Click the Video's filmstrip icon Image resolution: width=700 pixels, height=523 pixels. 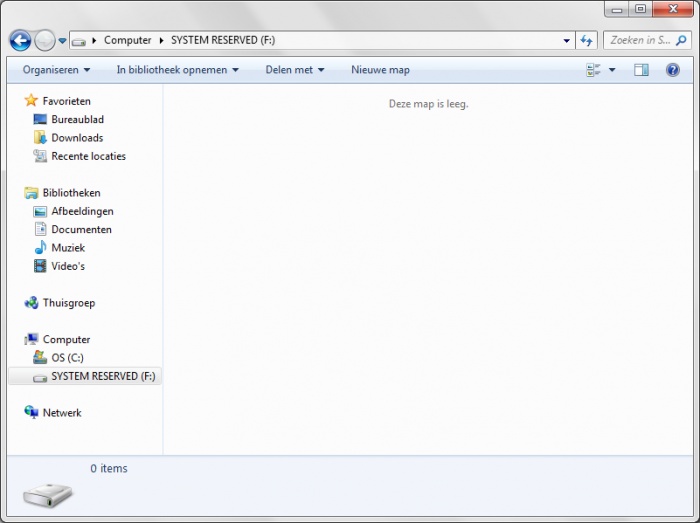[40, 266]
